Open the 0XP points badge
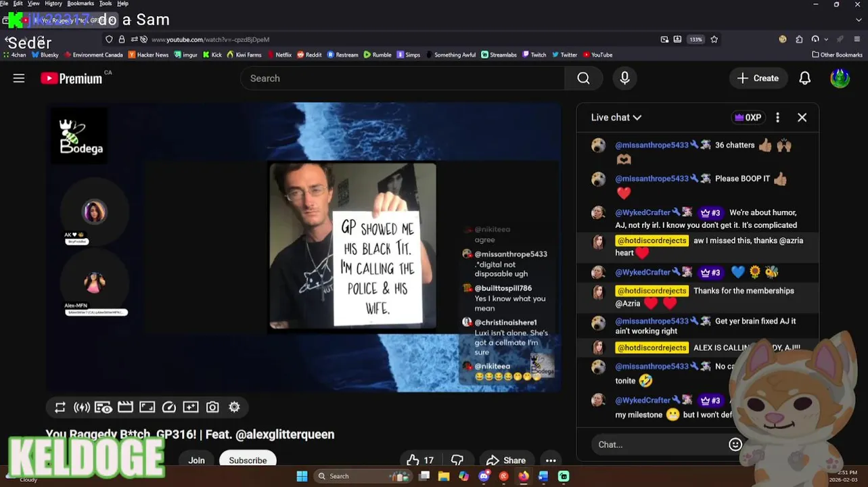The width and height of the screenshot is (868, 487). click(x=748, y=118)
